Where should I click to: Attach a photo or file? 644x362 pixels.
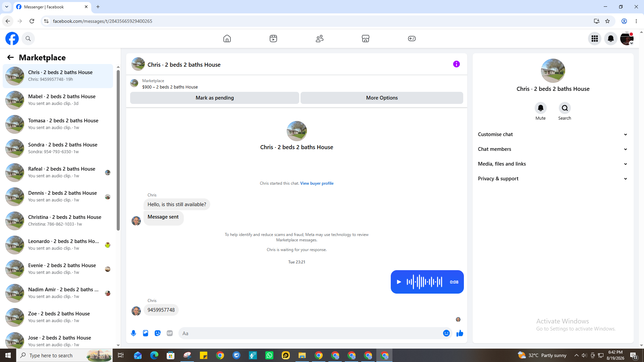(x=146, y=333)
